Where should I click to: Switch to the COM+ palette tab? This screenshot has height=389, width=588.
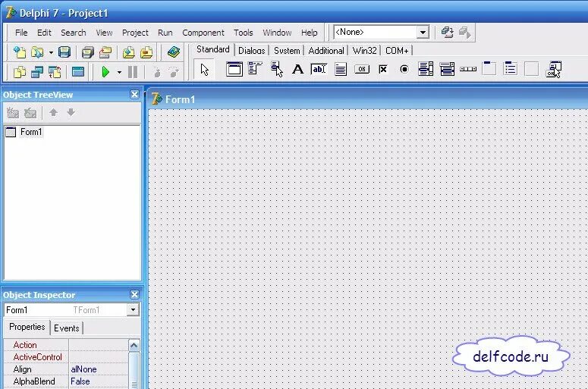click(x=397, y=51)
